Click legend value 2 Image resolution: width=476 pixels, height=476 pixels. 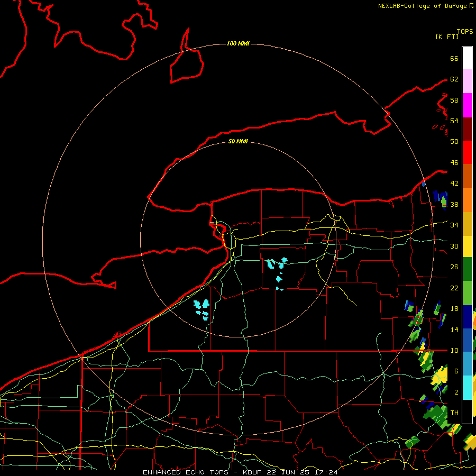456,392
